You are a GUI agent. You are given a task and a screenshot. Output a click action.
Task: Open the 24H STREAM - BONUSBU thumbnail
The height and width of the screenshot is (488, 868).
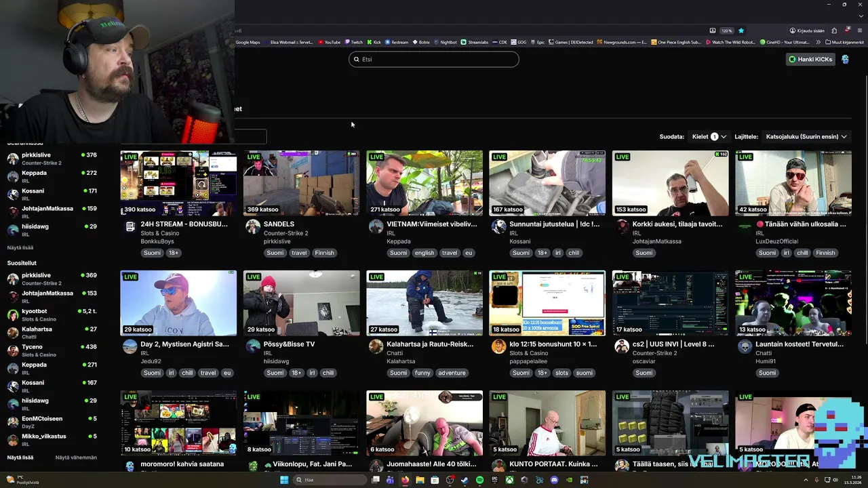(x=178, y=183)
